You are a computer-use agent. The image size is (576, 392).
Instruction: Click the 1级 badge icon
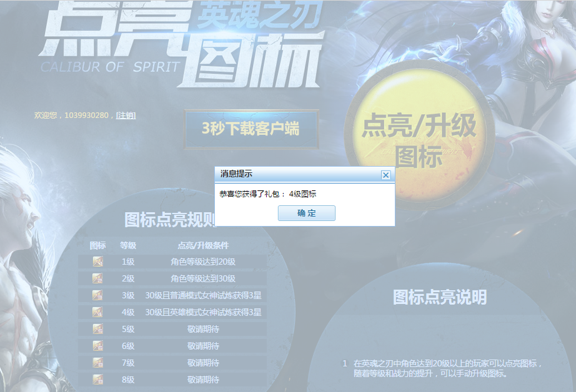point(97,262)
